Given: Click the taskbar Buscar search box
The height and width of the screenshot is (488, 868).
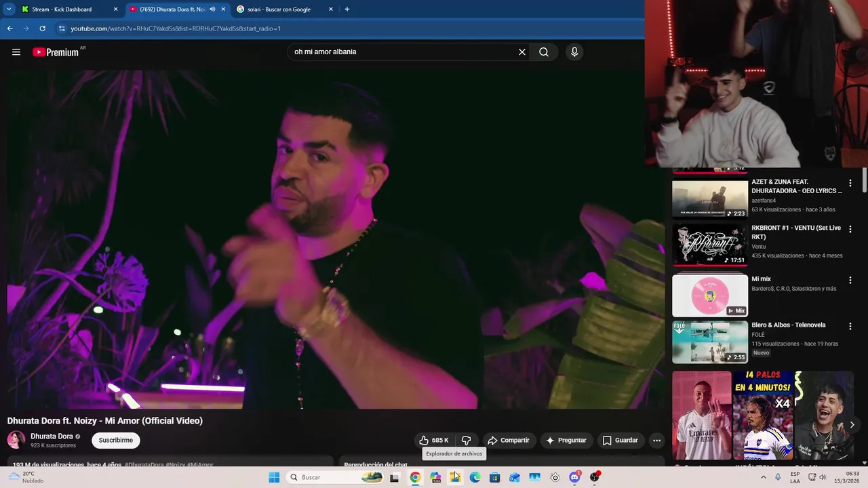Looking at the screenshot, I should (335, 477).
